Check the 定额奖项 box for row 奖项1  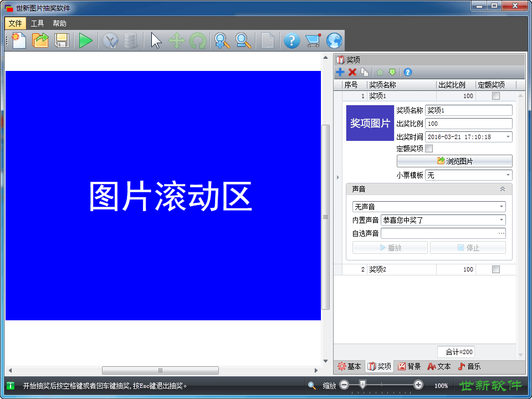[x=496, y=96]
